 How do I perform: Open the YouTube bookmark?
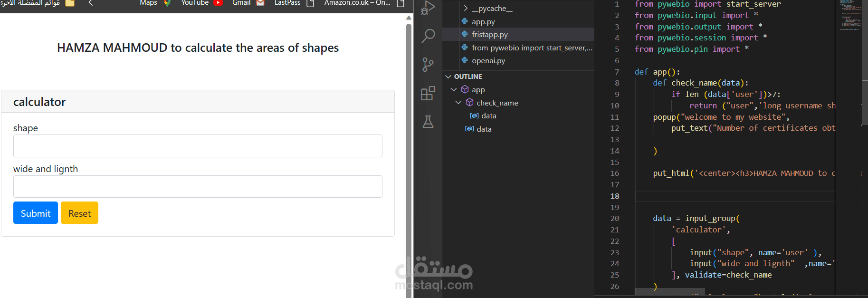click(x=195, y=3)
